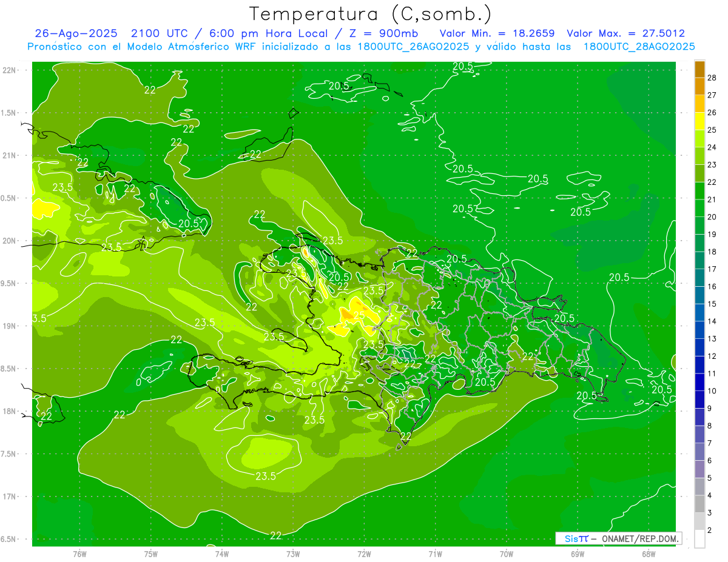728x562 pixels.
Task: Select the date text "26-Ago-2025"
Action: click(76, 34)
